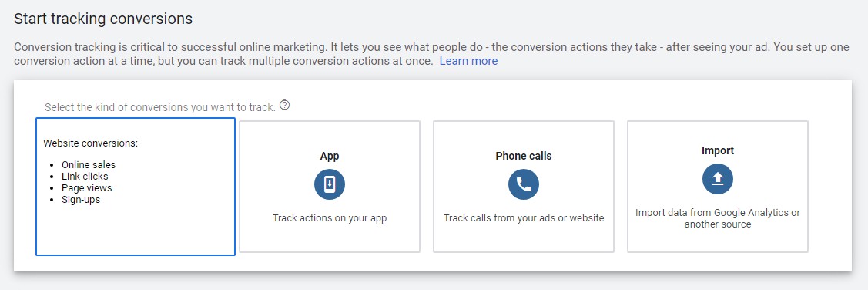Click 'Track actions on your app' text

330,218
